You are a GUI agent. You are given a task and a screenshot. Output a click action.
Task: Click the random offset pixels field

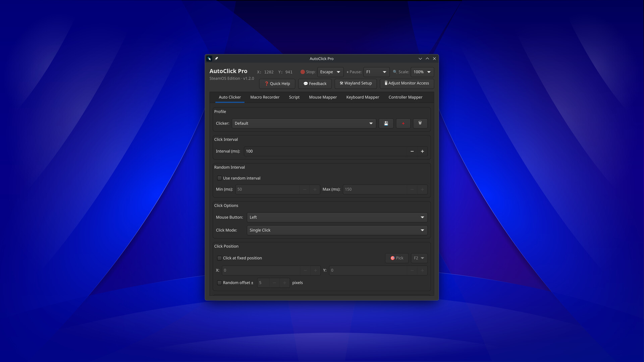[263, 283]
